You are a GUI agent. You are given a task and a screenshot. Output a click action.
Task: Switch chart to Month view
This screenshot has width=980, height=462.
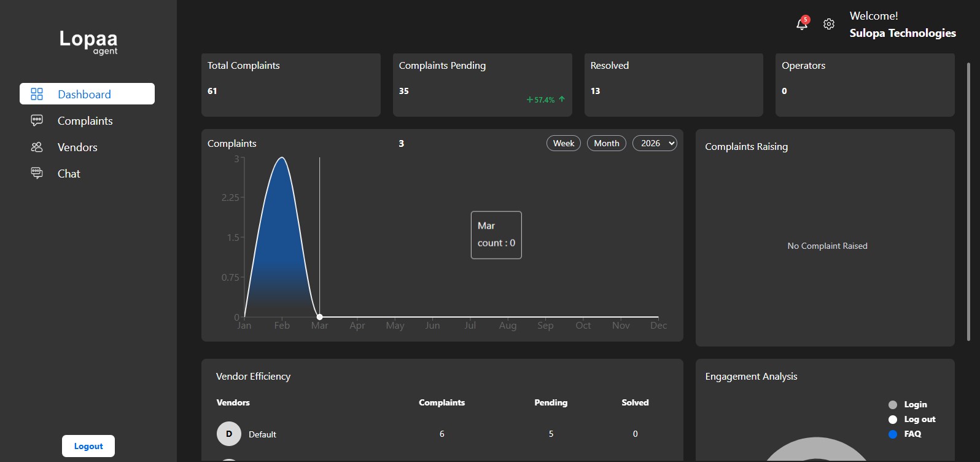point(607,143)
